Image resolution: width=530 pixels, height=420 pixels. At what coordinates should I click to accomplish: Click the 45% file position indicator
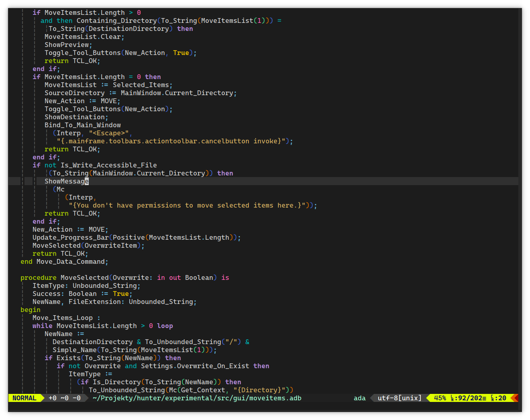tap(440, 398)
